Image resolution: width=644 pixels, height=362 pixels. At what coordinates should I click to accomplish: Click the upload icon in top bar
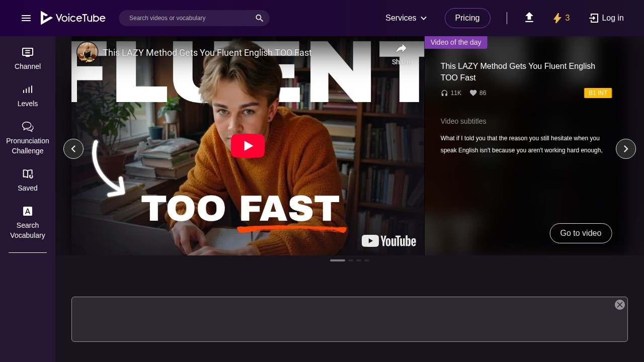coord(529,18)
